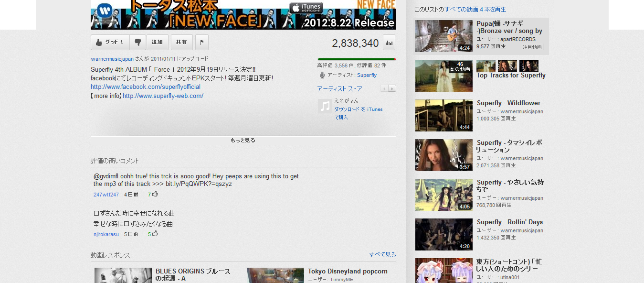Viewport: 644px width, 283px height.
Task: Open Top Tracks for Superfly title
Action: pyautogui.click(x=511, y=76)
